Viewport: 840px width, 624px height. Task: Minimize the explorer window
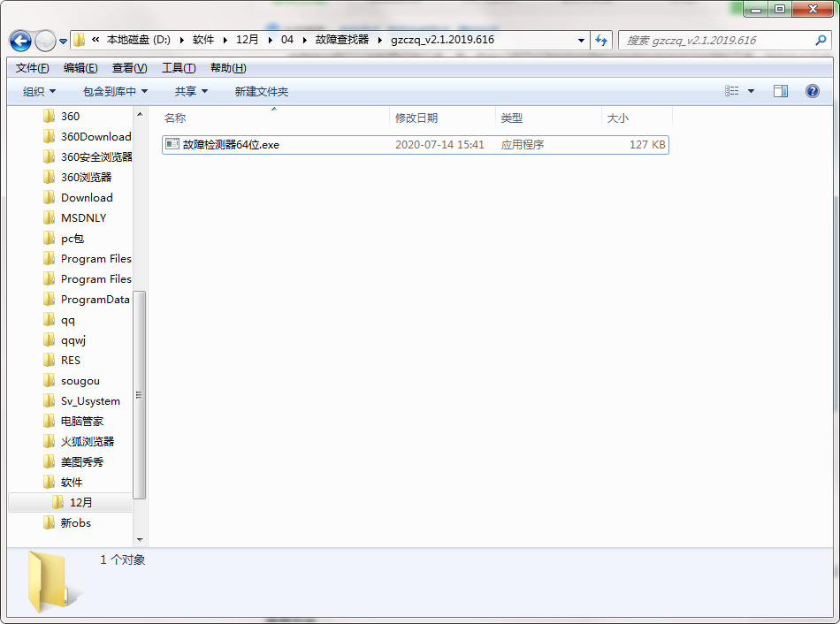(x=756, y=9)
